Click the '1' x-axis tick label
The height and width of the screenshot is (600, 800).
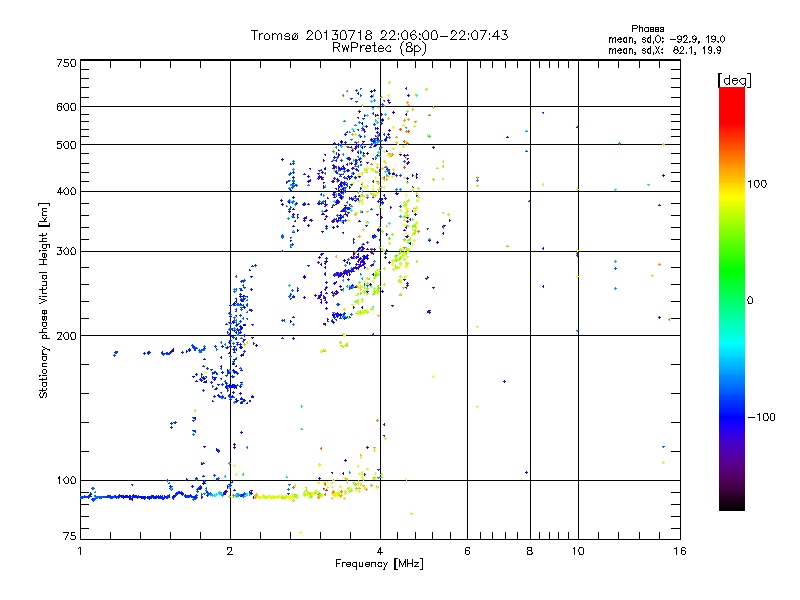click(80, 551)
